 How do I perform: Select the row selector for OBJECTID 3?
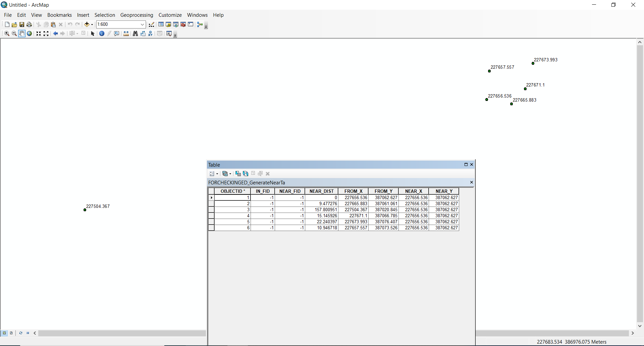click(211, 210)
